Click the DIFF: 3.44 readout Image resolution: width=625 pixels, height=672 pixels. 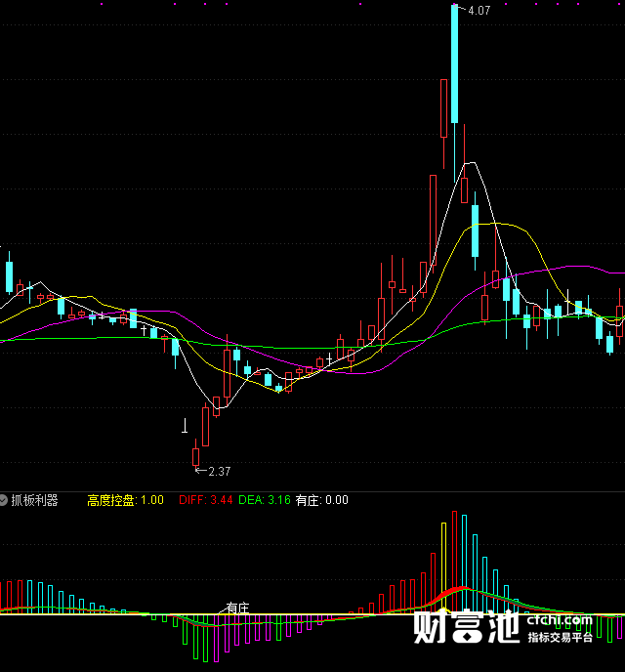tap(206, 500)
